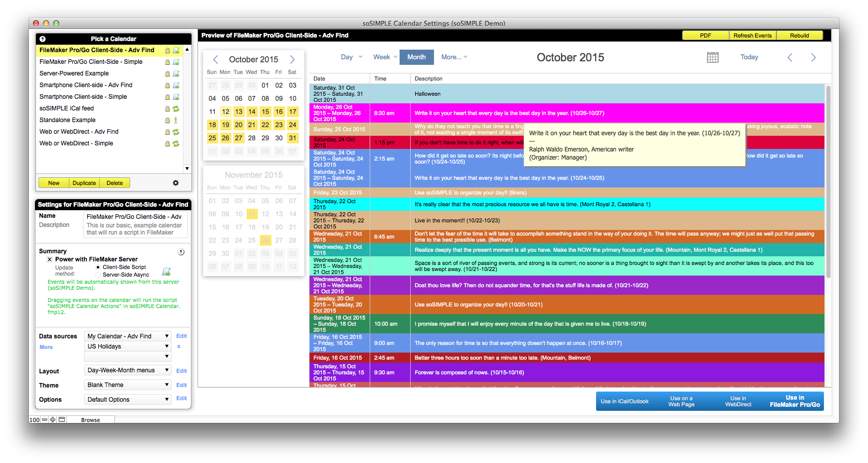Image resolution: width=868 pixels, height=463 pixels.
Task: Expand the Week view dropdown arrow
Action: click(396, 57)
